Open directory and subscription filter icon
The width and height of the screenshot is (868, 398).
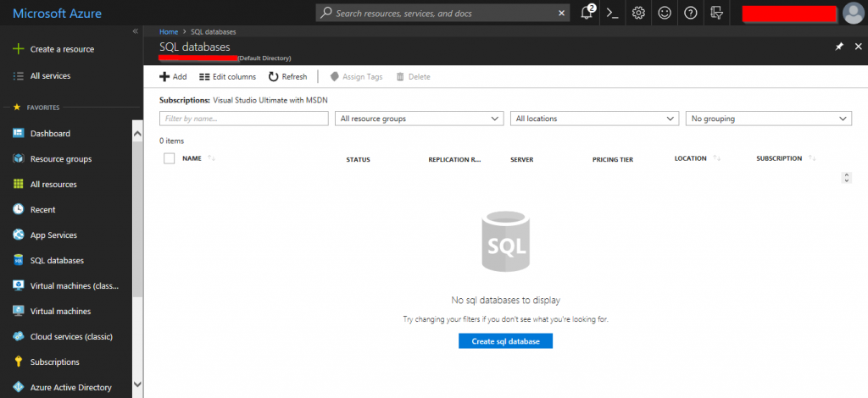716,14
